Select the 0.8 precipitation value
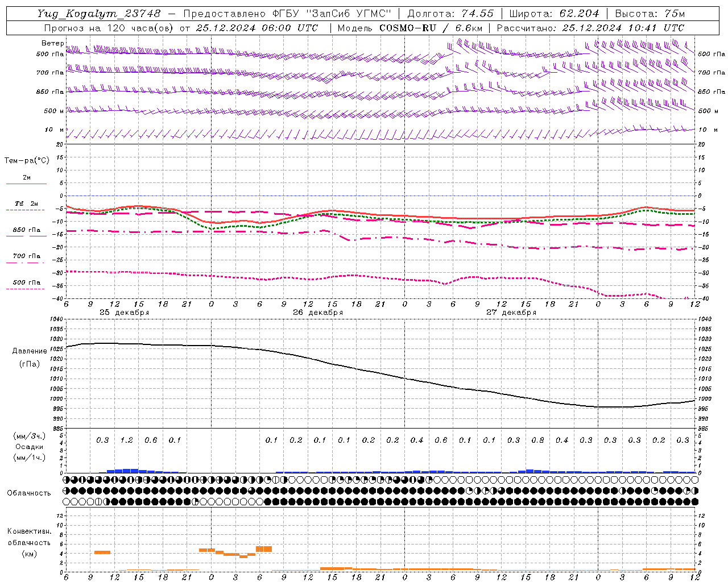 [x=537, y=440]
